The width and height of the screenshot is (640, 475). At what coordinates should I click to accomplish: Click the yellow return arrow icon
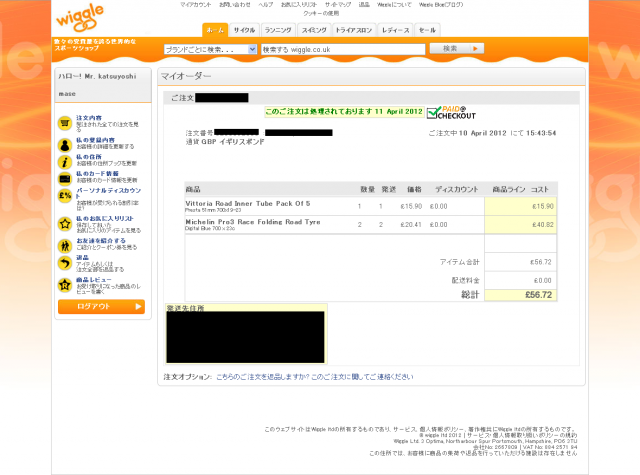pyautogui.click(x=65, y=263)
